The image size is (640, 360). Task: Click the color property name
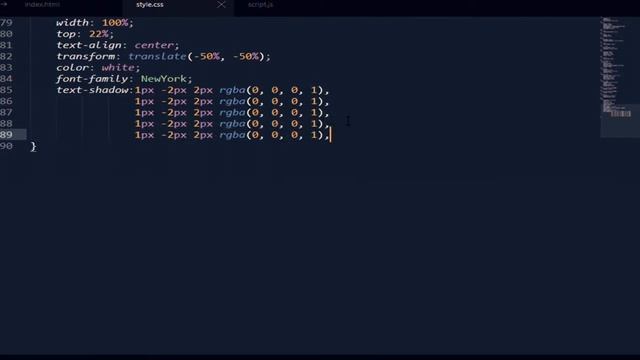click(73, 67)
